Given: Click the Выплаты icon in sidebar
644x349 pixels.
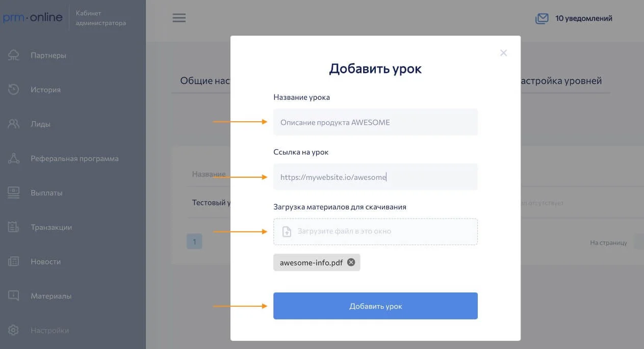Looking at the screenshot, I should 14,193.
